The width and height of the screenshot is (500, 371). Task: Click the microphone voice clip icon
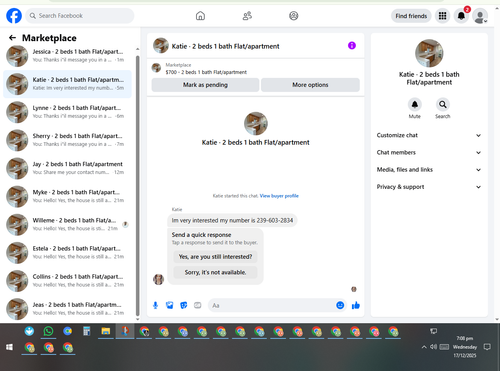[155, 305]
